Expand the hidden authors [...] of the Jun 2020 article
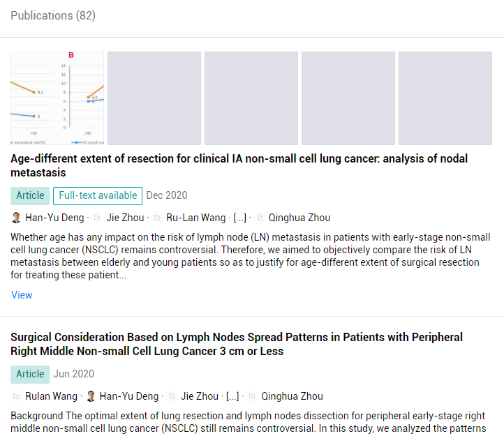 [232, 396]
